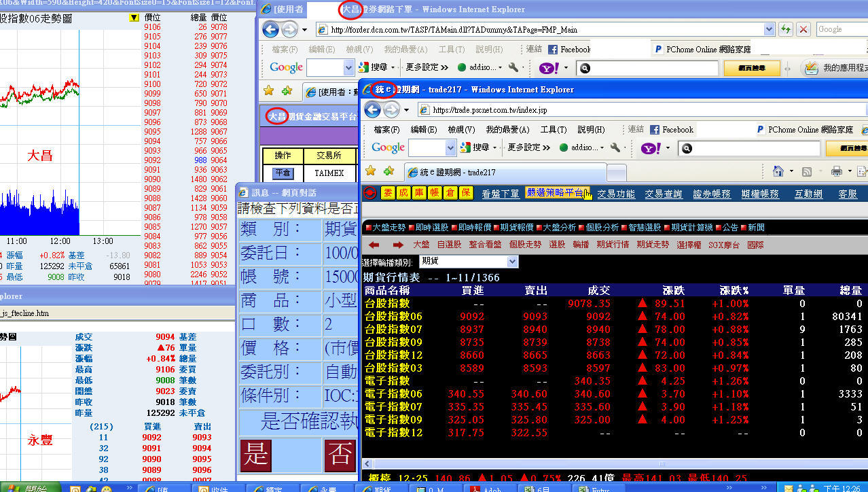The height and width of the screenshot is (492, 868).
Task: Click the red right-arrow in the trade217 navigation row
Action: (x=398, y=245)
